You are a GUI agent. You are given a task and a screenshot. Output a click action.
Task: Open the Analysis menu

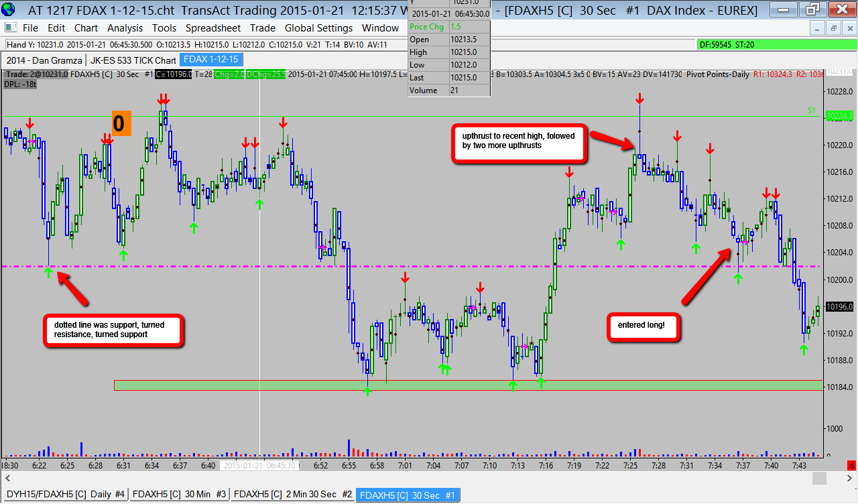[125, 28]
